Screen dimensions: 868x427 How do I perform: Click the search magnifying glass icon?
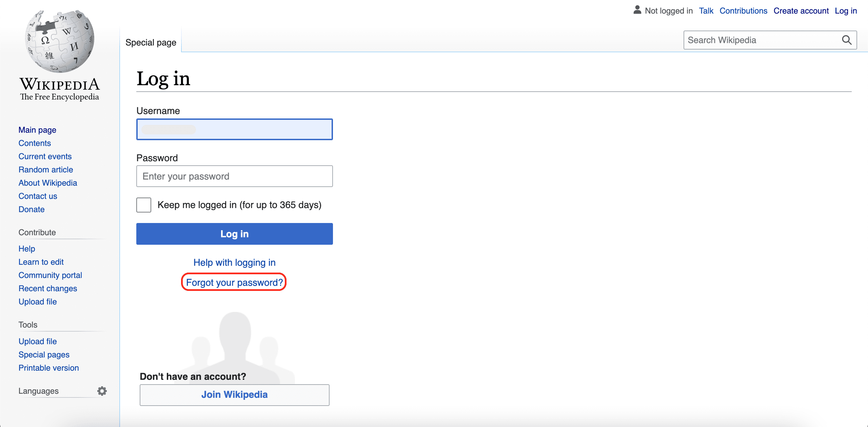tap(846, 40)
